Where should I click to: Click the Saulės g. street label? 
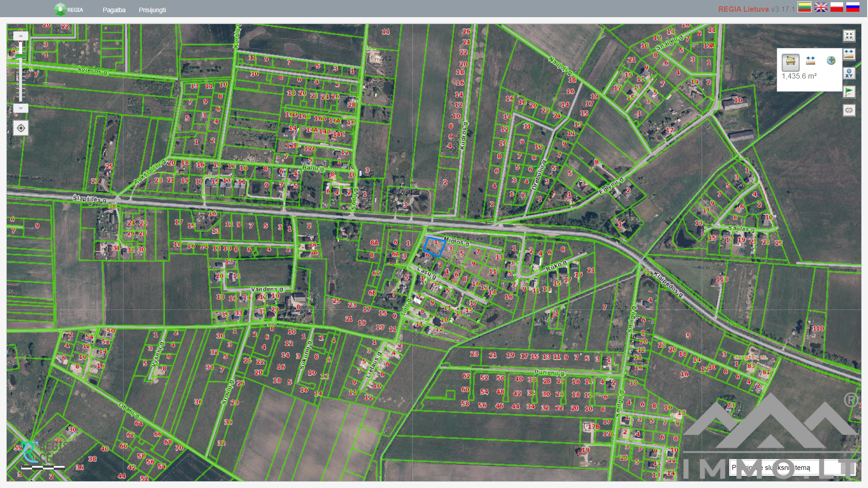tap(741, 229)
